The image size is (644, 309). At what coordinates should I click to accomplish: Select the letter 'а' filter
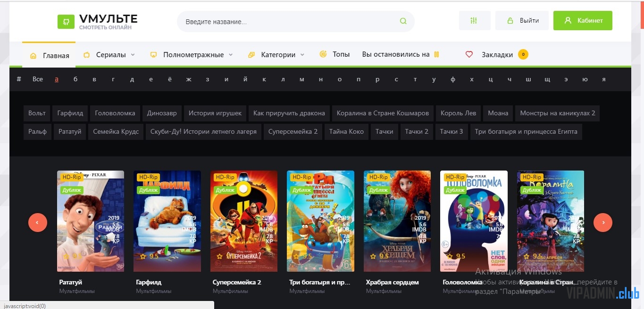(x=57, y=79)
